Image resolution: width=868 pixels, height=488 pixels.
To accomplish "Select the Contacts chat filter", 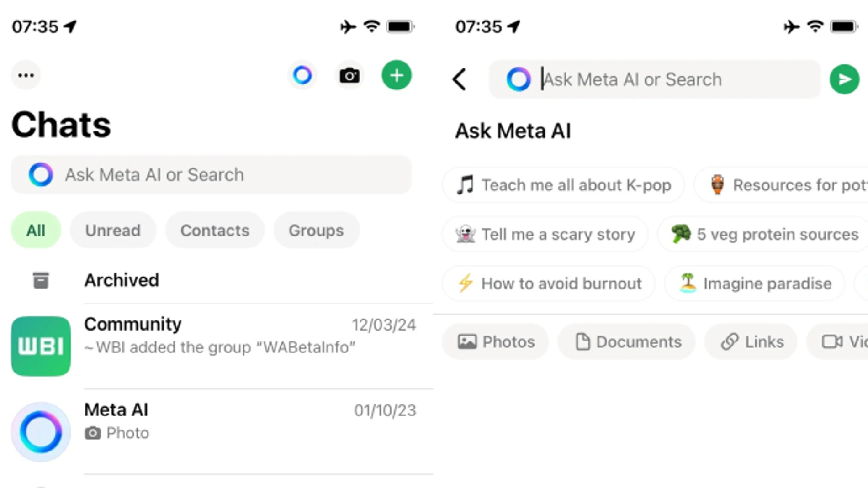I will (x=215, y=231).
